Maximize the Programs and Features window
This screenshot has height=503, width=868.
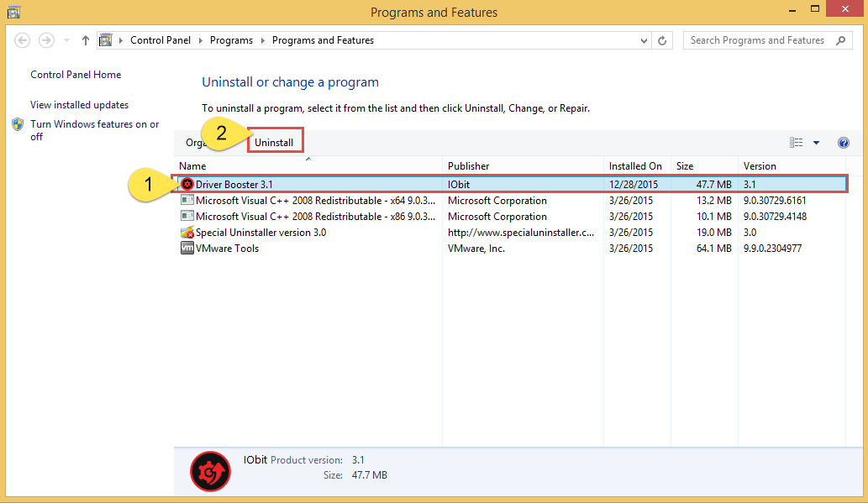tap(815, 9)
